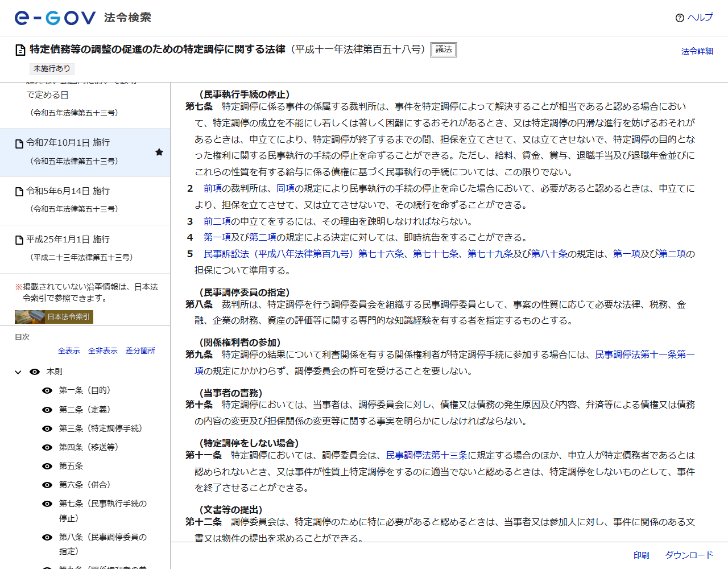Click the document icon beside the law title
The width and height of the screenshot is (728, 569).
click(x=20, y=50)
